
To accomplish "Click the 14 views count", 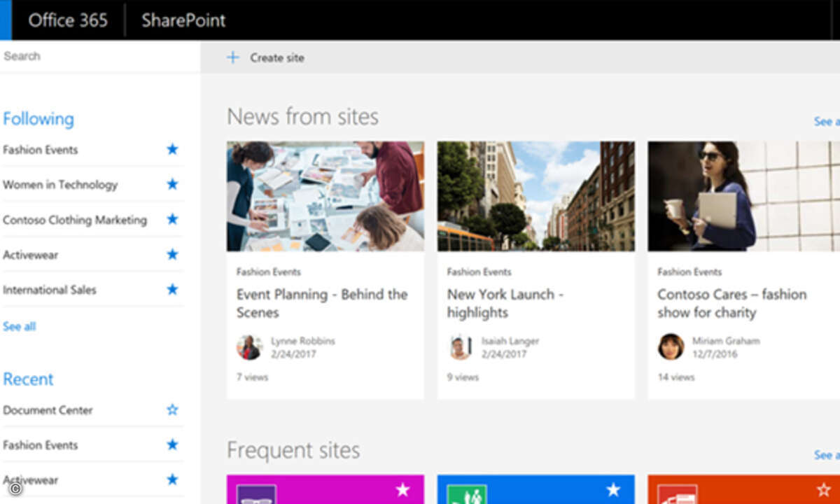I will point(676,377).
